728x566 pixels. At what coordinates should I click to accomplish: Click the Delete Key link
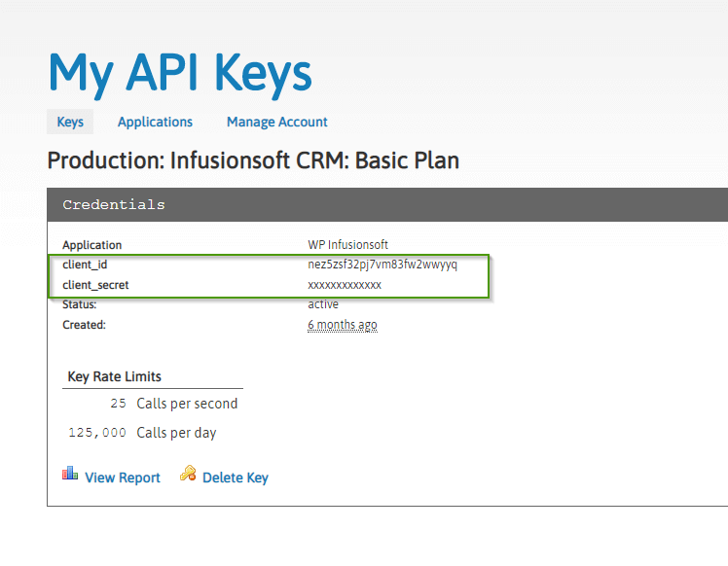click(x=236, y=478)
